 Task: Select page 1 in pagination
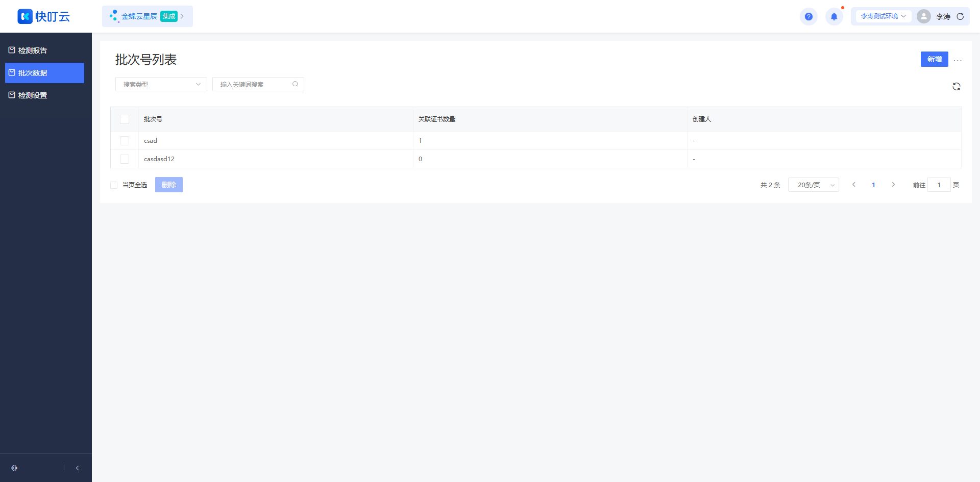click(873, 185)
